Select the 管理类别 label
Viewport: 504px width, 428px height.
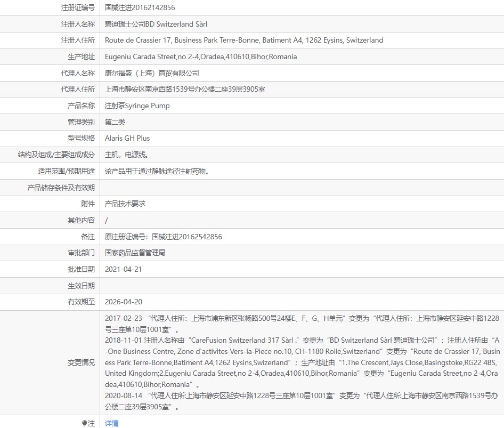[x=82, y=122]
